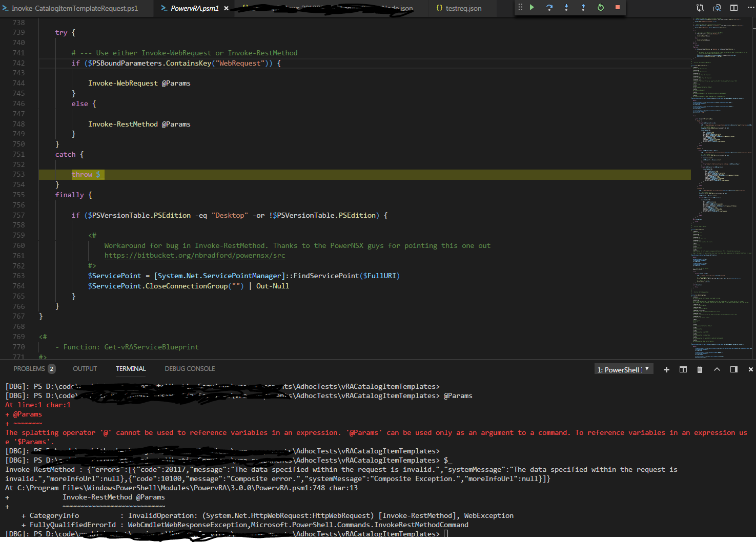Step into the next function call
Image resolution: width=756 pixels, height=542 pixels.
click(566, 8)
